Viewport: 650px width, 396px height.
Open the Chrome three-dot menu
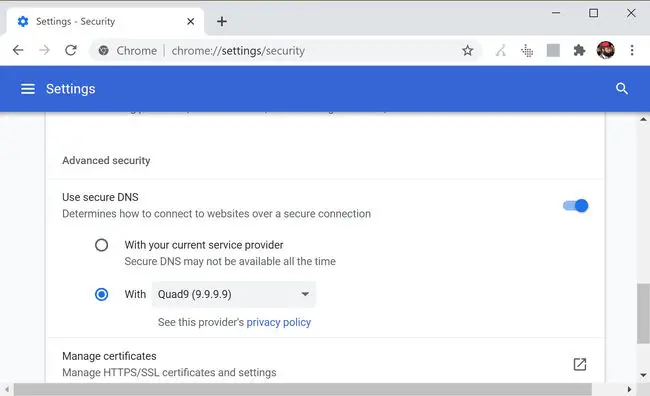pyautogui.click(x=632, y=50)
